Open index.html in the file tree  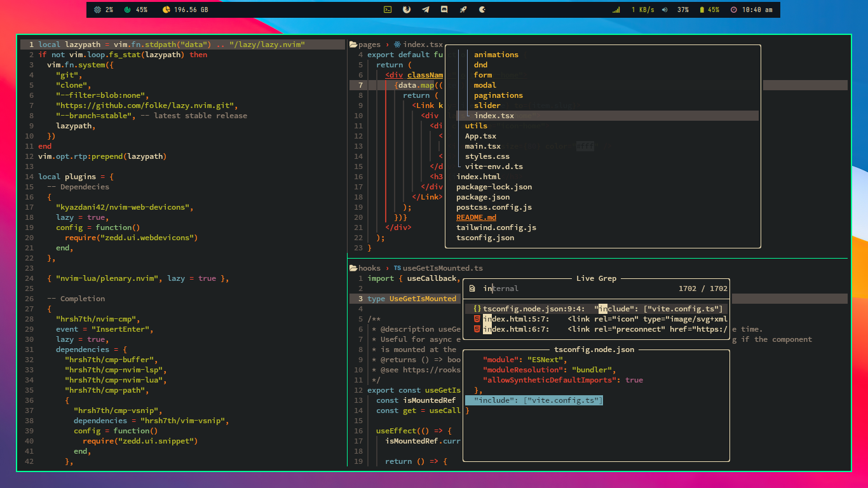click(478, 177)
